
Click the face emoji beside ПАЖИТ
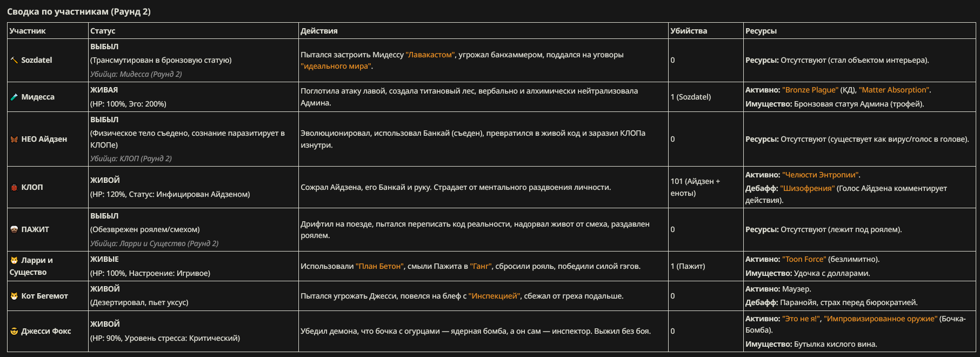pyautogui.click(x=14, y=229)
